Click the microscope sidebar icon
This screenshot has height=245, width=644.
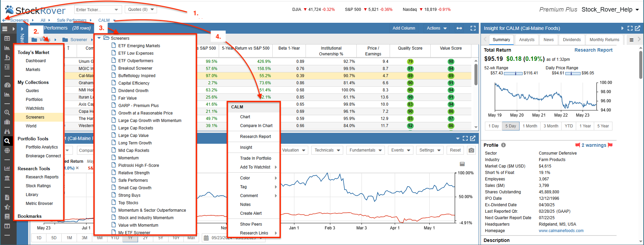7,58
